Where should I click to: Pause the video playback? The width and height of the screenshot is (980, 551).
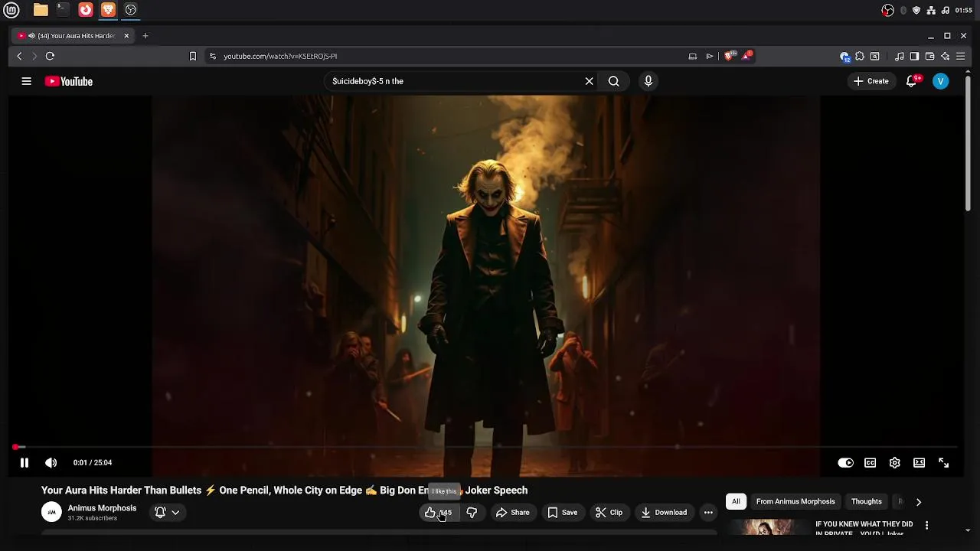pyautogui.click(x=24, y=462)
